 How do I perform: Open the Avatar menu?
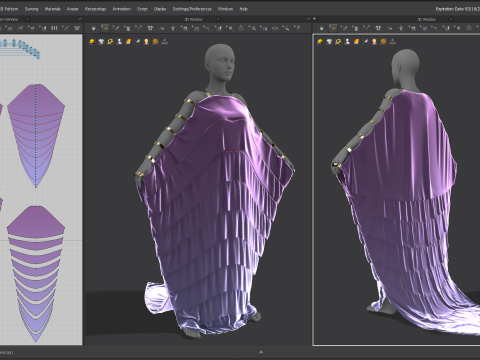tap(72, 9)
